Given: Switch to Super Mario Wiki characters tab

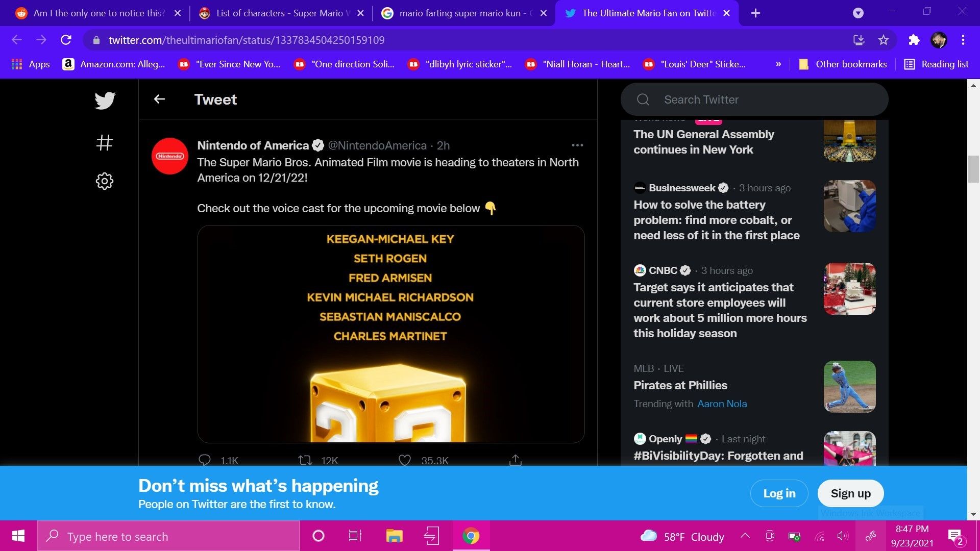Looking at the screenshot, I should pos(281,13).
